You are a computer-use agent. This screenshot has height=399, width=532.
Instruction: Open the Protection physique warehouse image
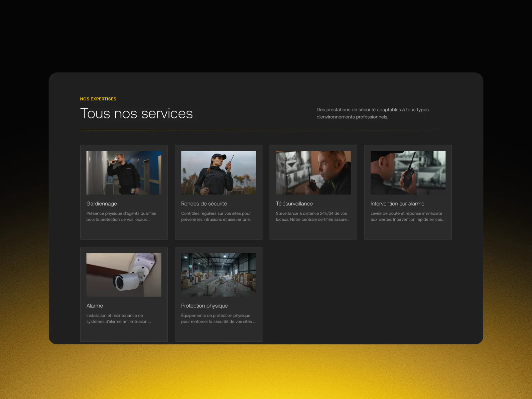[x=218, y=275]
